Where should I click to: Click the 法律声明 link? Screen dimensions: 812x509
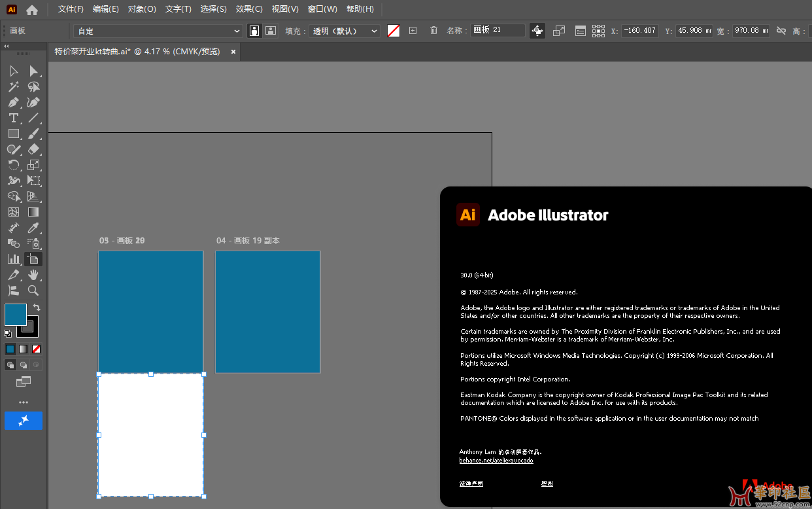(x=471, y=483)
